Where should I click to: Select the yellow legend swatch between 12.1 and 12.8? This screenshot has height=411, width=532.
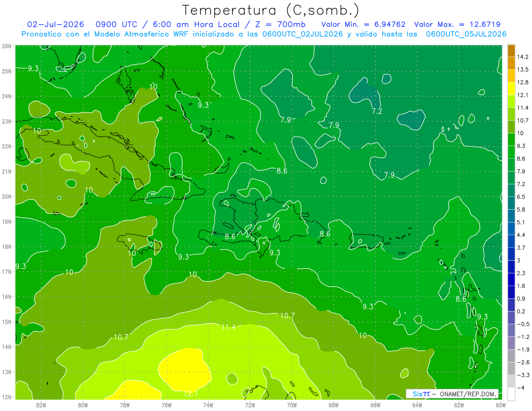(511, 88)
